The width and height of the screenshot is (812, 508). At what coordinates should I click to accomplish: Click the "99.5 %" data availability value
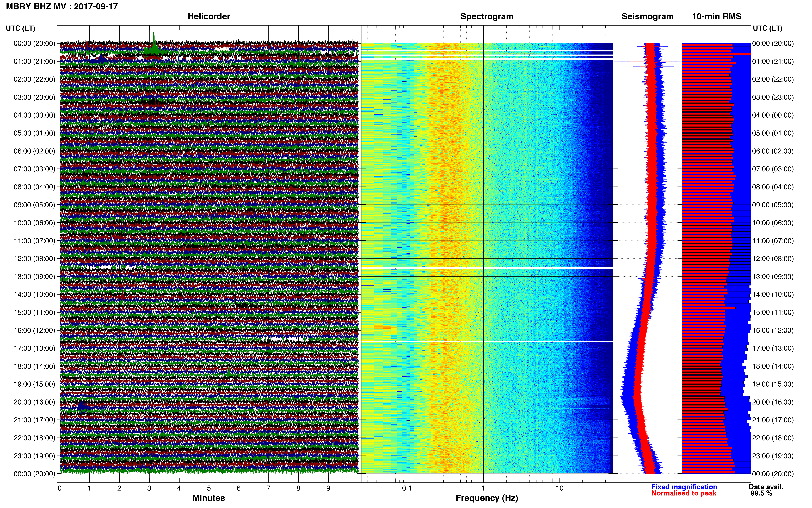point(761,493)
